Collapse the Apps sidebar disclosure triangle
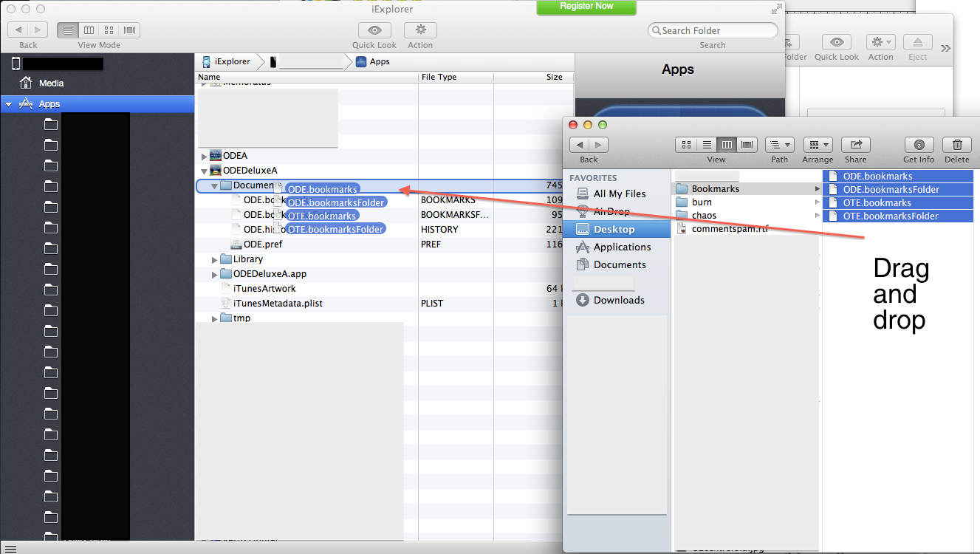 pyautogui.click(x=9, y=105)
